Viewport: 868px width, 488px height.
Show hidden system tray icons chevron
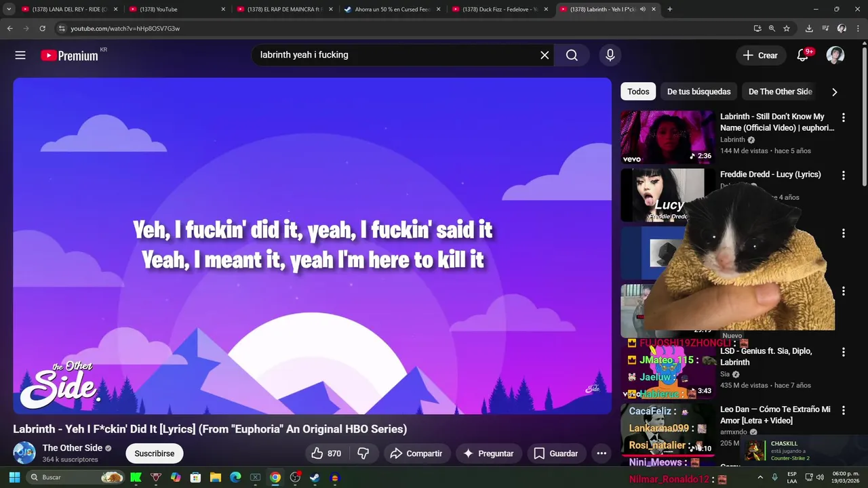(x=760, y=477)
